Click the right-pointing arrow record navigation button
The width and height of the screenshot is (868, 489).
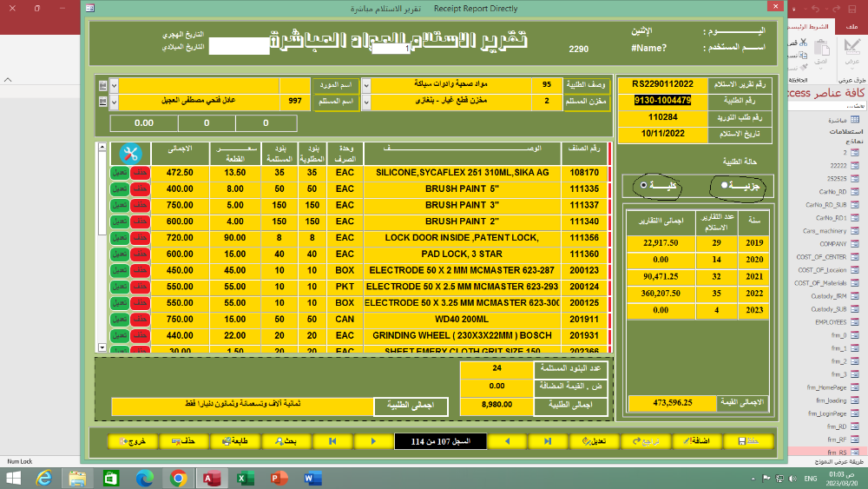point(373,441)
